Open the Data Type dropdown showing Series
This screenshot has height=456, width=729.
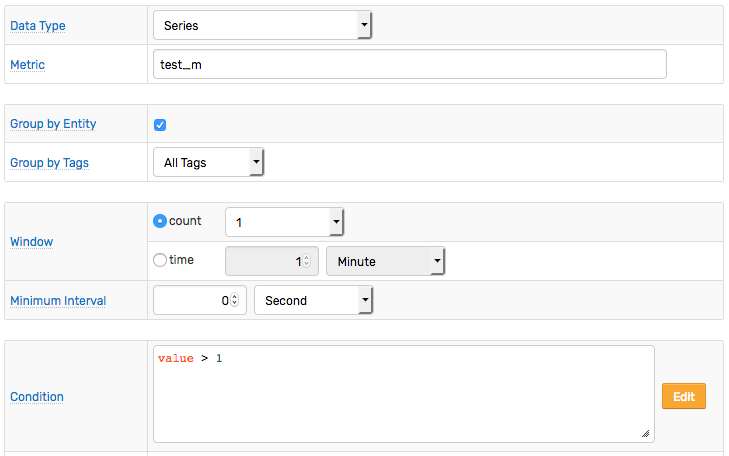(x=262, y=25)
